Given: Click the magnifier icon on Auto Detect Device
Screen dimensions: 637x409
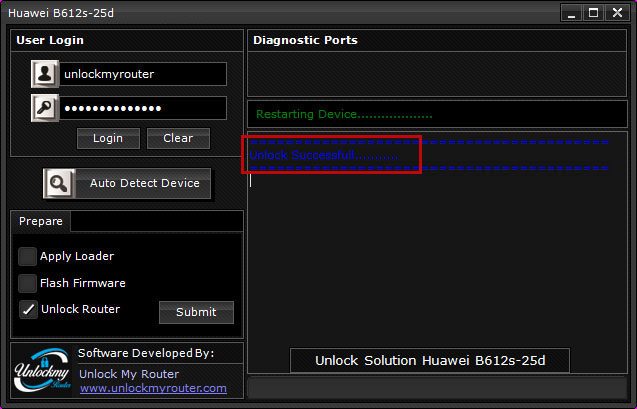Looking at the screenshot, I should tap(59, 184).
